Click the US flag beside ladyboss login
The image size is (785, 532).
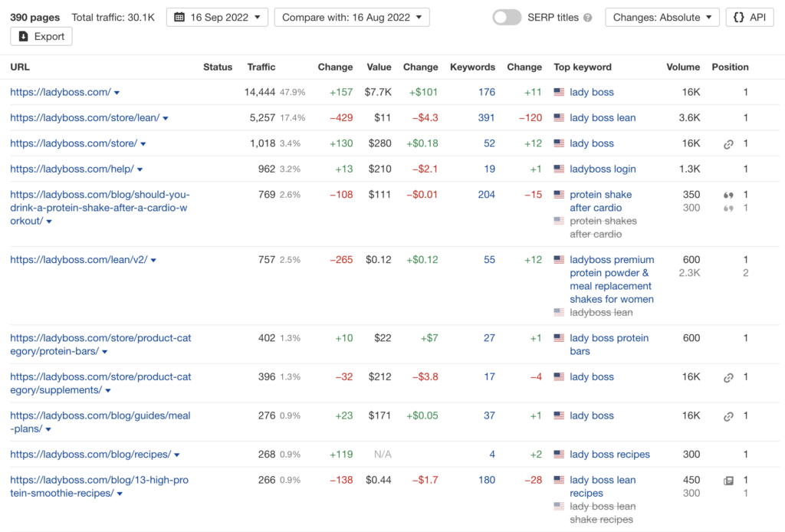(559, 169)
